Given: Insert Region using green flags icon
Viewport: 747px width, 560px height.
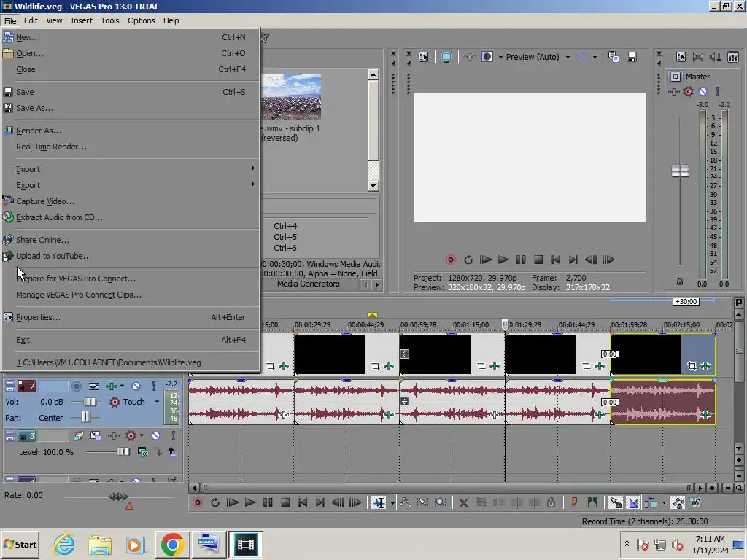Looking at the screenshot, I should [x=592, y=503].
